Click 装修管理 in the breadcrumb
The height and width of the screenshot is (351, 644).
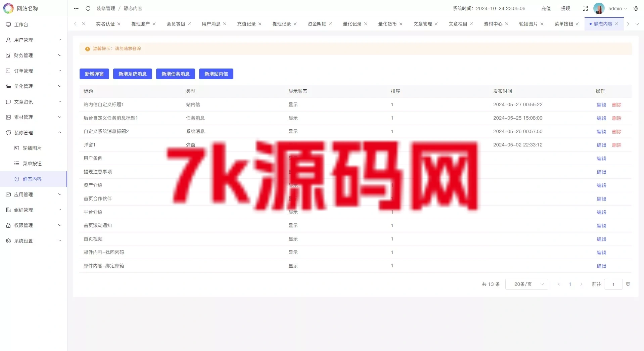[106, 8]
